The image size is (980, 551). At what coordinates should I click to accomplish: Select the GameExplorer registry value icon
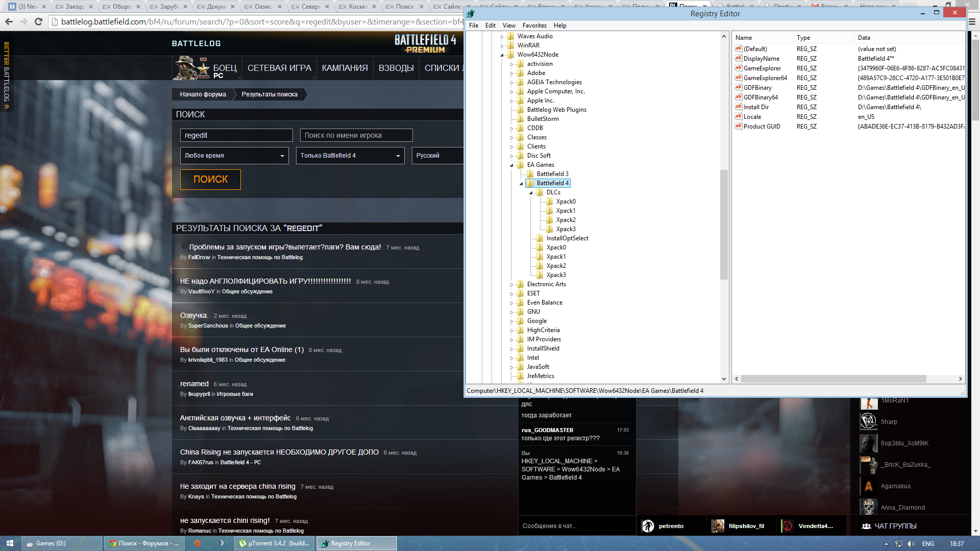(x=738, y=68)
